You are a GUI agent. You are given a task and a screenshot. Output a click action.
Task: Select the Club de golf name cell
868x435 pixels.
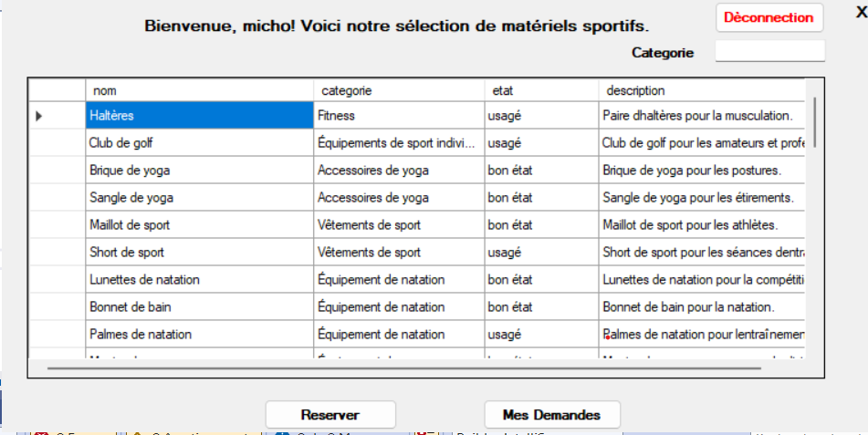199,143
